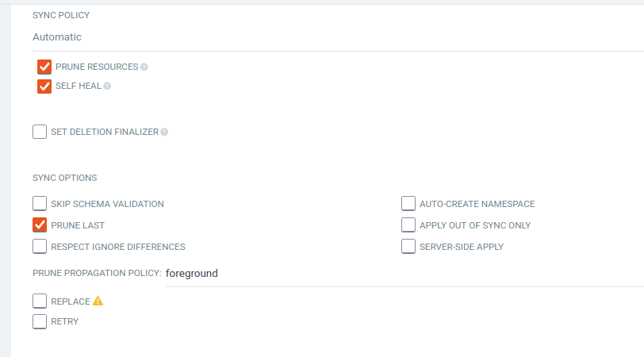Image resolution: width=644 pixels, height=357 pixels.
Task: Tick the Replace checkbox
Action: (x=40, y=301)
